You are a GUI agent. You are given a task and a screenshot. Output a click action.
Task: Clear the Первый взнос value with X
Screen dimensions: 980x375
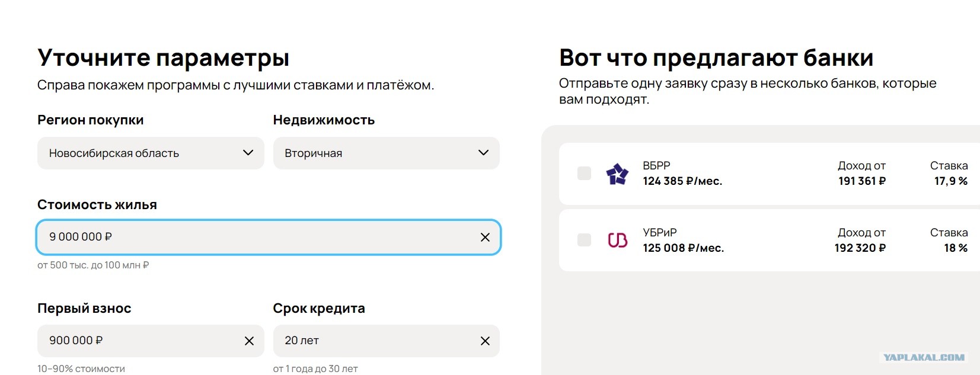[249, 341]
